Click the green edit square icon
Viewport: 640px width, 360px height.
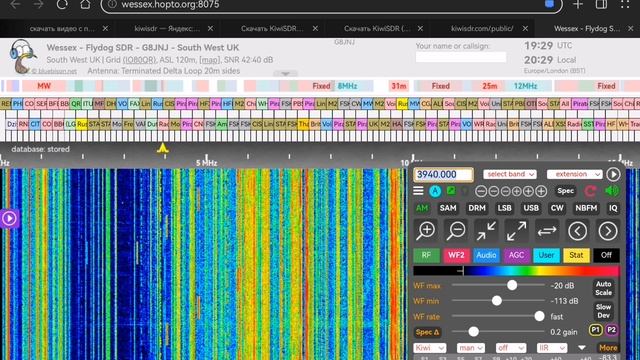[x=451, y=190]
